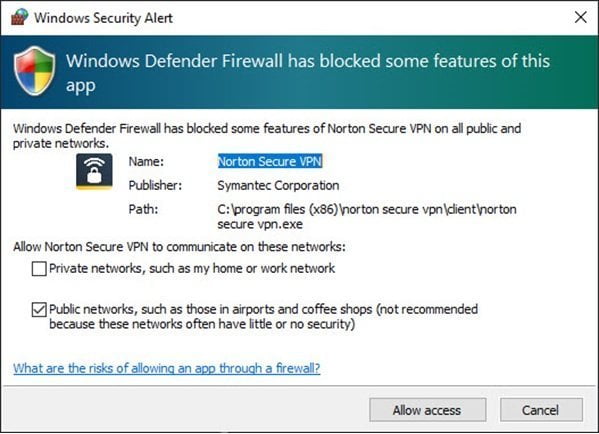This screenshot has width=599, height=434.
Task: Click the Norton Secure VPN lock icon
Action: pyautogui.click(x=94, y=172)
